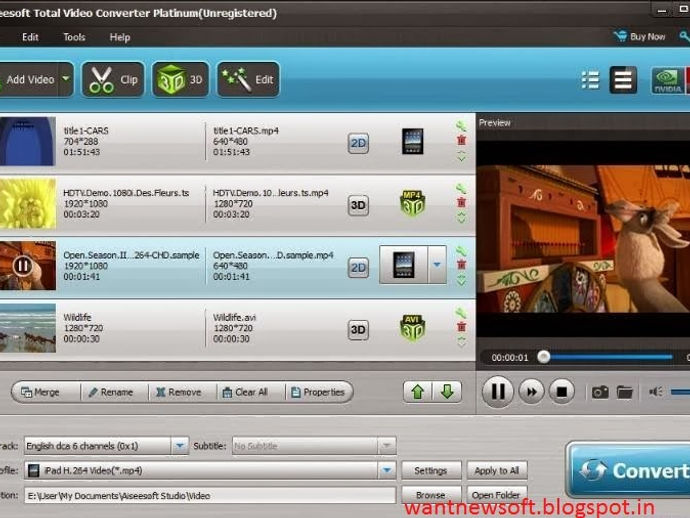Start conversion with the Convert button

(629, 470)
